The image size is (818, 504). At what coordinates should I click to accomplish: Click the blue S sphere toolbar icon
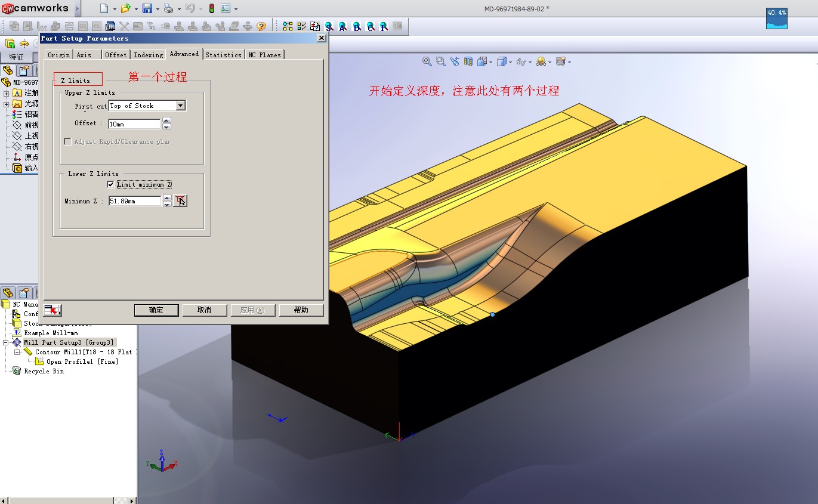click(x=329, y=26)
